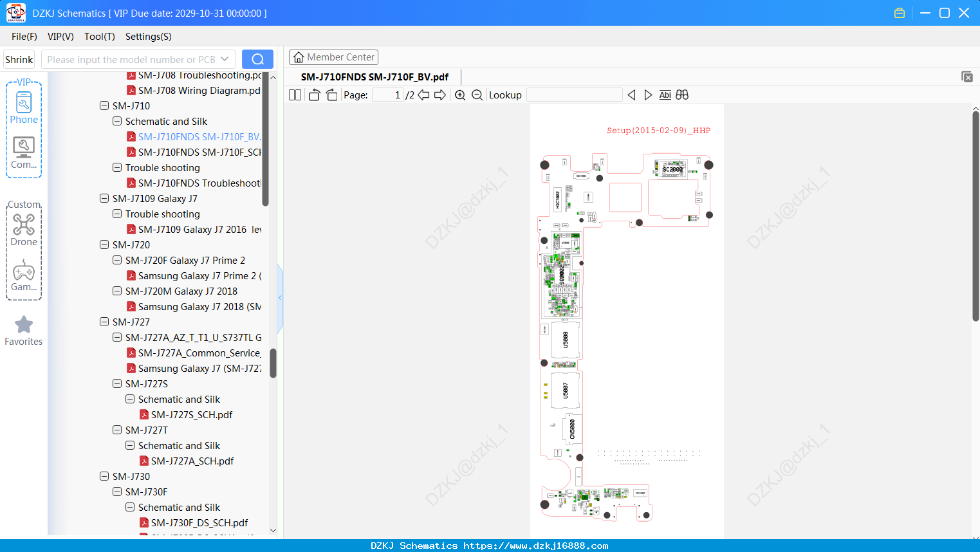Click the model number search field
The image size is (980, 552).
pos(131,59)
